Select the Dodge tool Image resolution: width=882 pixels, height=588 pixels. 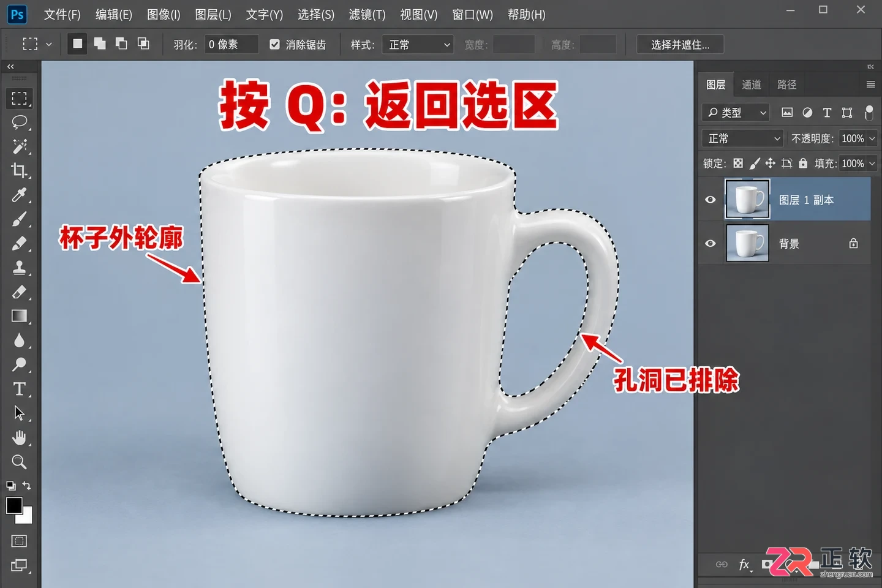(20, 364)
